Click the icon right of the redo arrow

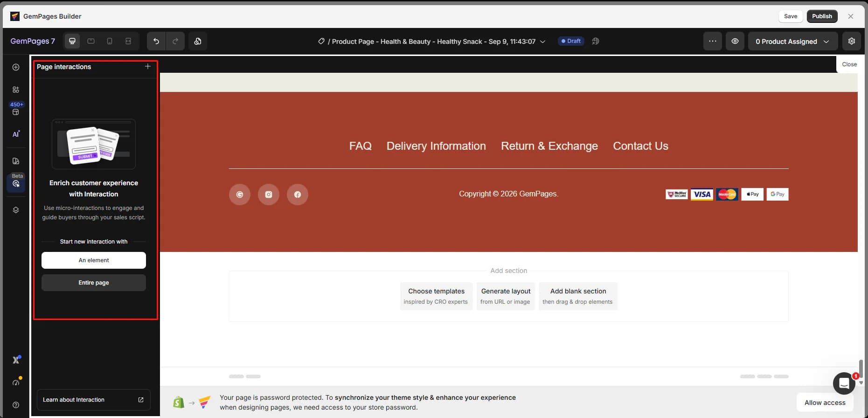coord(198,41)
